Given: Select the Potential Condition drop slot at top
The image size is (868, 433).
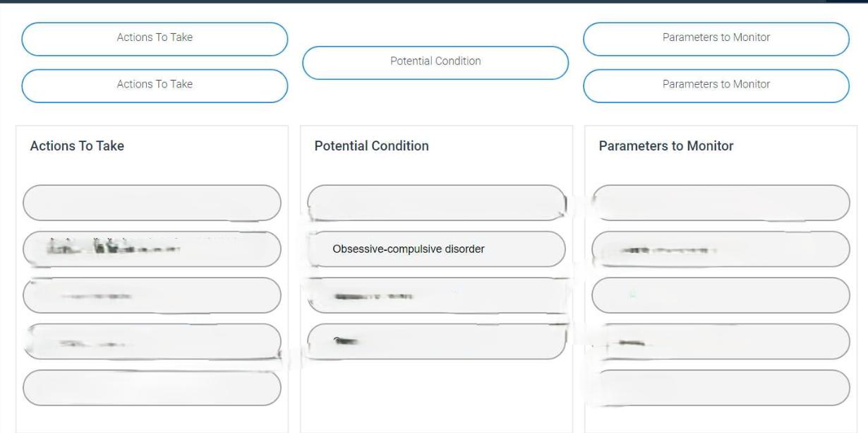Looking at the screenshot, I should pyautogui.click(x=435, y=62).
